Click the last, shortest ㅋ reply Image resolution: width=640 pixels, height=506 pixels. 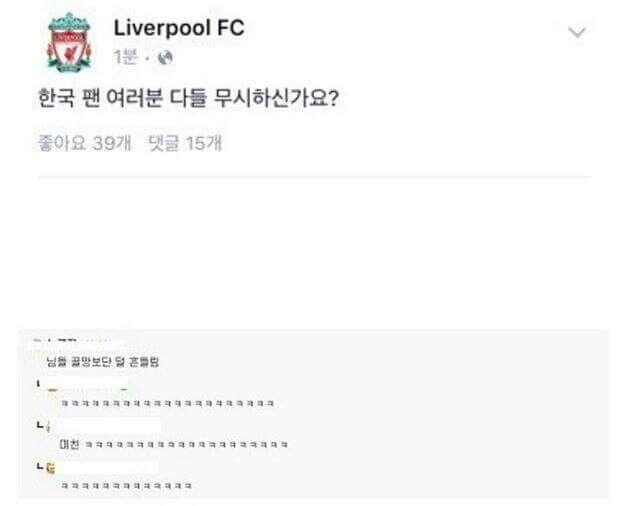click(x=126, y=485)
